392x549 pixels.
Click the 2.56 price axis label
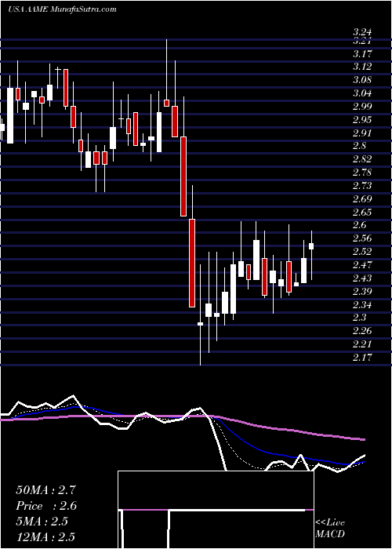point(362,238)
